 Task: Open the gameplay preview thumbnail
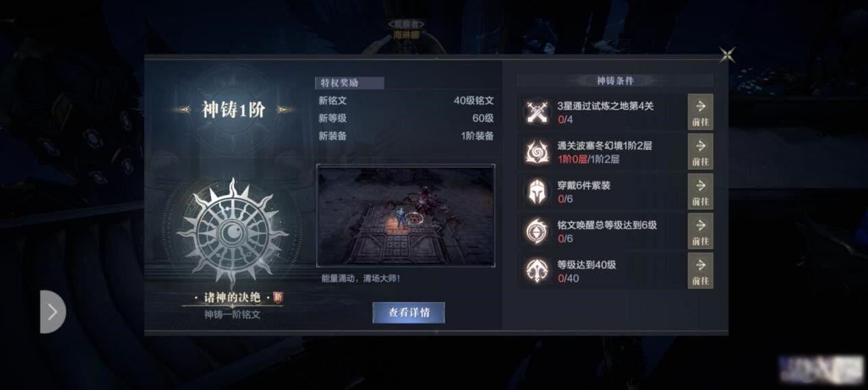406,216
